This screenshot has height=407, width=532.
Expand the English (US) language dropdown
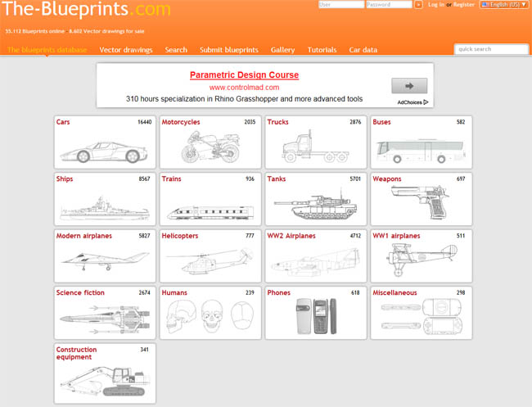504,4
